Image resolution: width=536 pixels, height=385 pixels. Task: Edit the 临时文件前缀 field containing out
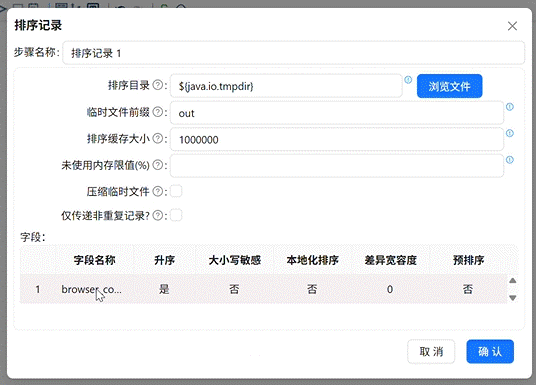pos(337,113)
